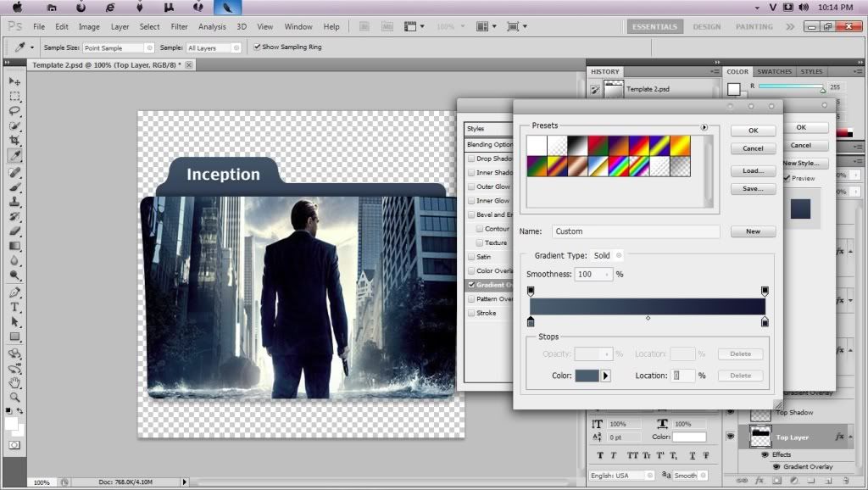This screenshot has width=868, height=490.
Task: Select the Rectangular Marquee tool
Action: coord(14,97)
